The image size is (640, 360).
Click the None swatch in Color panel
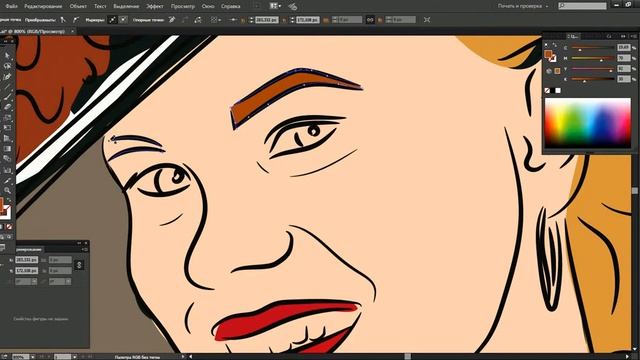click(x=547, y=90)
